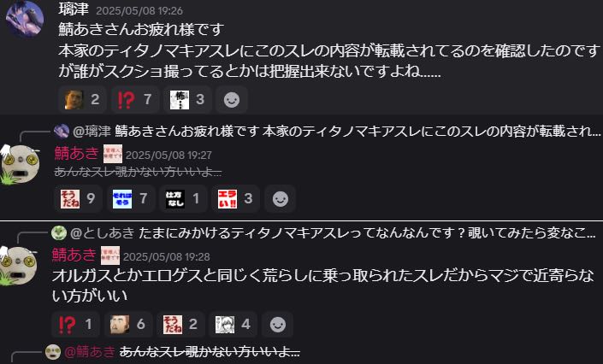Open 鯖あき username on the 19:28 message

click(x=74, y=255)
